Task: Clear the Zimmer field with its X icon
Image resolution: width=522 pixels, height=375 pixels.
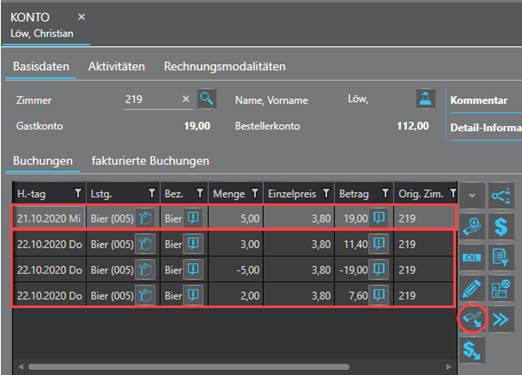Action: 186,99
